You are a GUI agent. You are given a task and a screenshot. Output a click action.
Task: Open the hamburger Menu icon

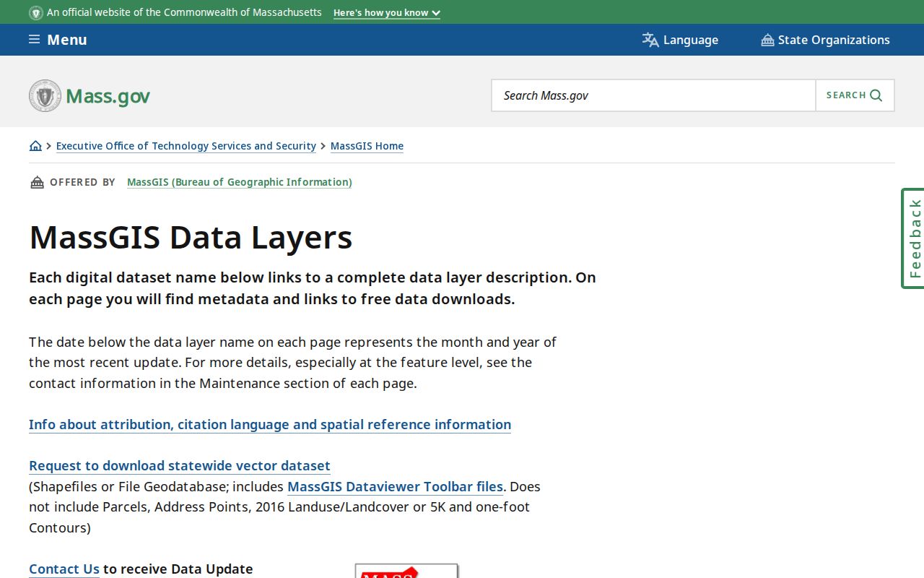click(34, 40)
